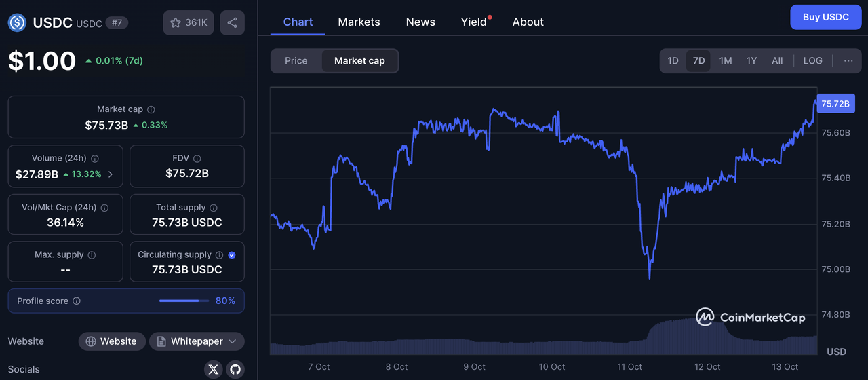Open the GitHub social link
The height and width of the screenshot is (380, 868).
point(235,369)
